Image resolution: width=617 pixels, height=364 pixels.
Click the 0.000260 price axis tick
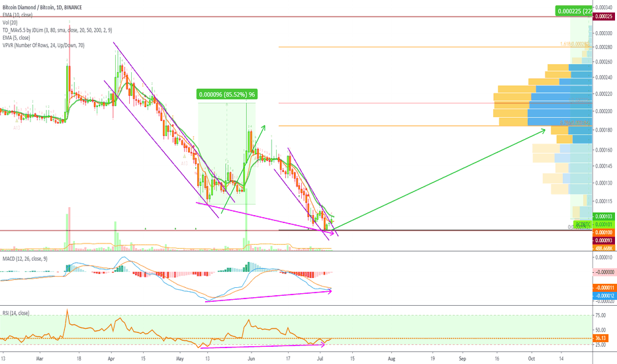click(x=604, y=62)
